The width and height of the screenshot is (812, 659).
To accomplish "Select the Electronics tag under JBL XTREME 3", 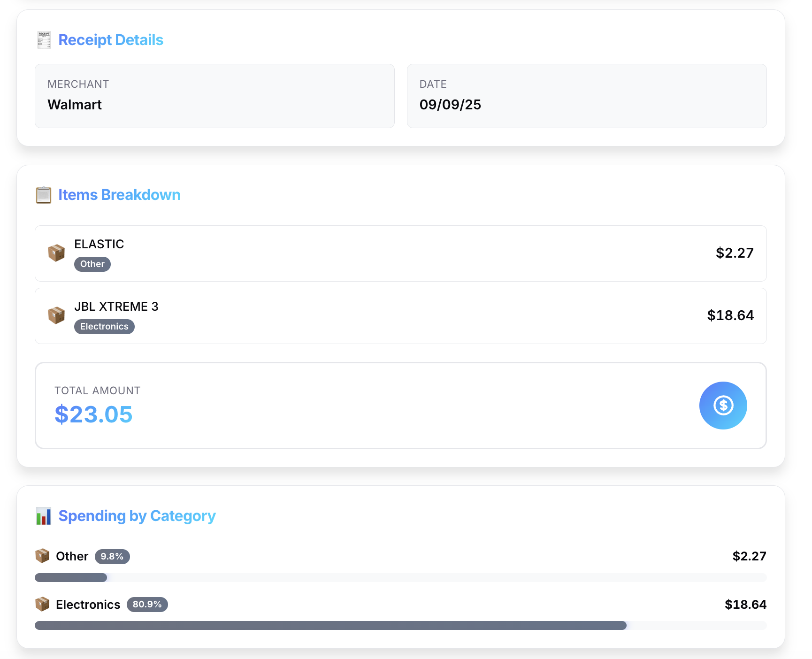I will point(104,327).
